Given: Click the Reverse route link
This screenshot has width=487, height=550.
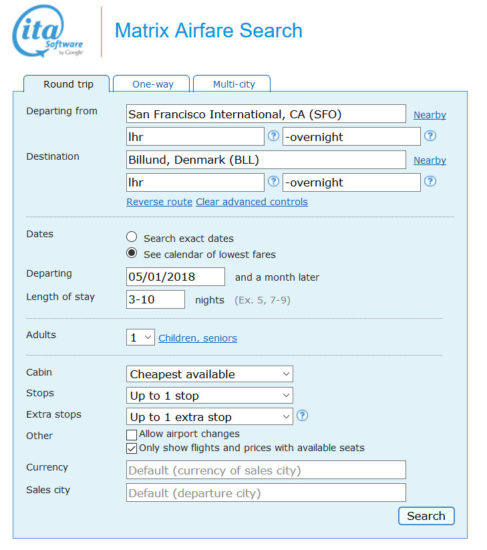Looking at the screenshot, I should coord(159,202).
